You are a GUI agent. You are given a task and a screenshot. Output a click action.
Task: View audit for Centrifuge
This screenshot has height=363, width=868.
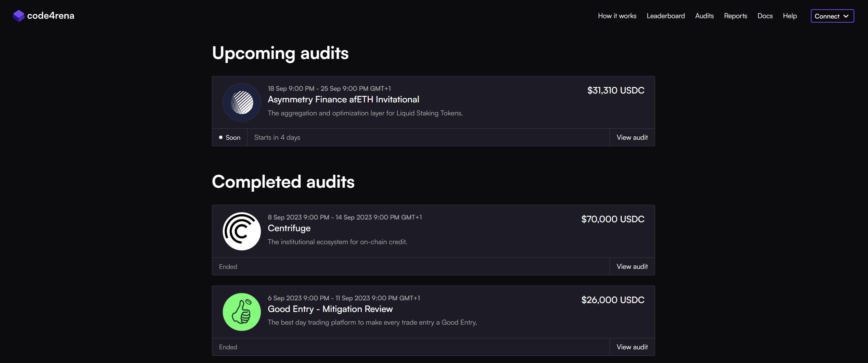[632, 266]
